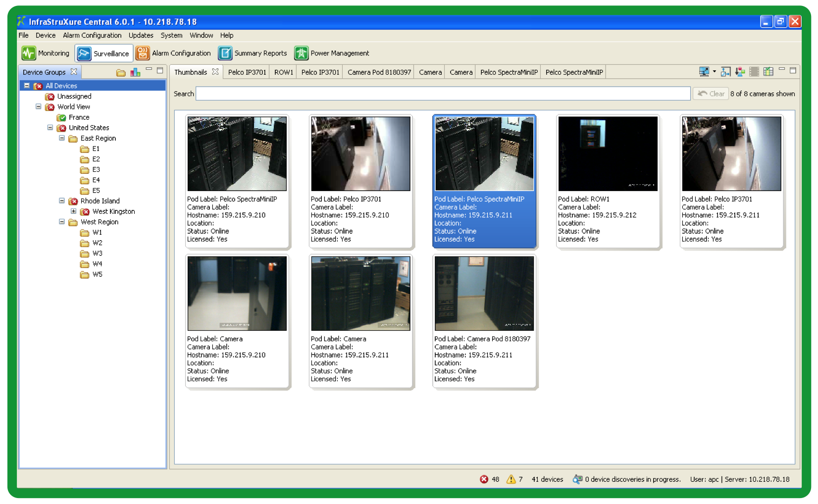Minimize the Device Groups panel
Viewport: 818px width, 504px height.
149,70
